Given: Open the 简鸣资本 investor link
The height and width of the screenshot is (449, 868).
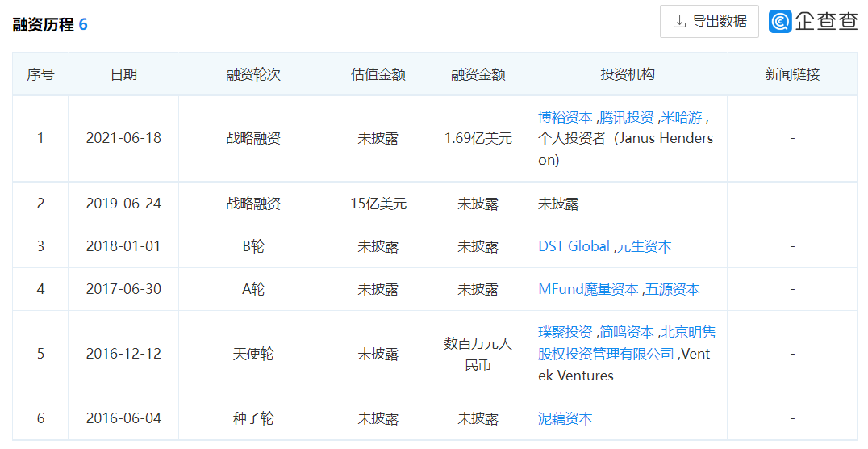Looking at the screenshot, I should (x=627, y=332).
